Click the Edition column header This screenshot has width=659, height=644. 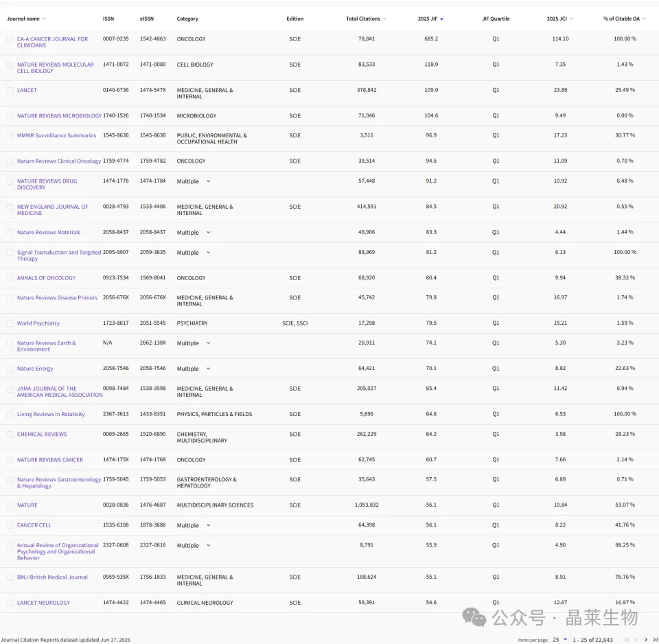click(x=295, y=19)
